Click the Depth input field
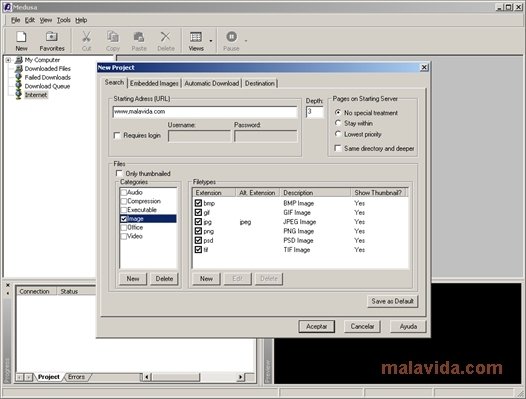 click(x=315, y=112)
